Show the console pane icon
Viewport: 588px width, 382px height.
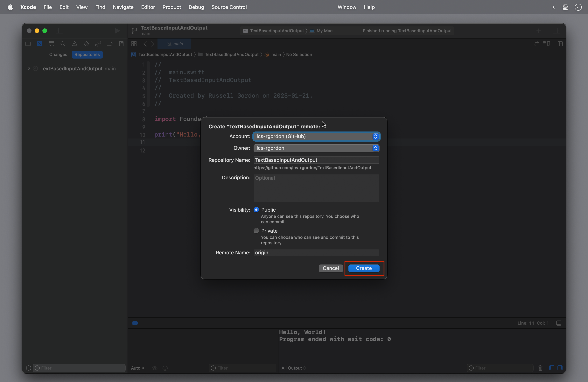point(560,368)
